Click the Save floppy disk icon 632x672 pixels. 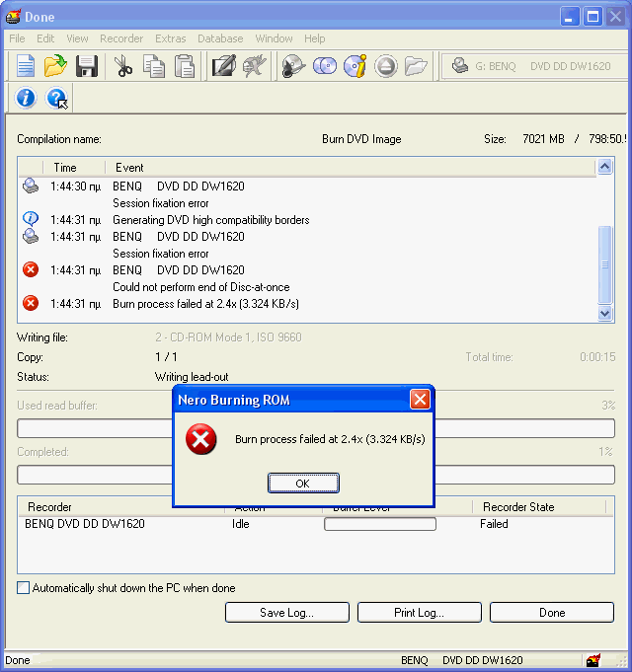[x=87, y=66]
